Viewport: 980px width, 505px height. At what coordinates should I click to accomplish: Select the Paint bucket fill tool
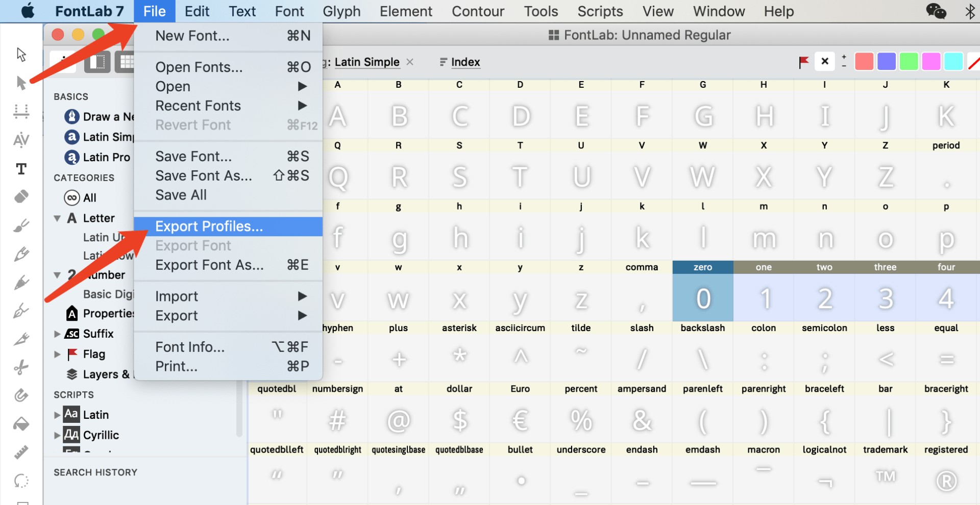pos(21,424)
